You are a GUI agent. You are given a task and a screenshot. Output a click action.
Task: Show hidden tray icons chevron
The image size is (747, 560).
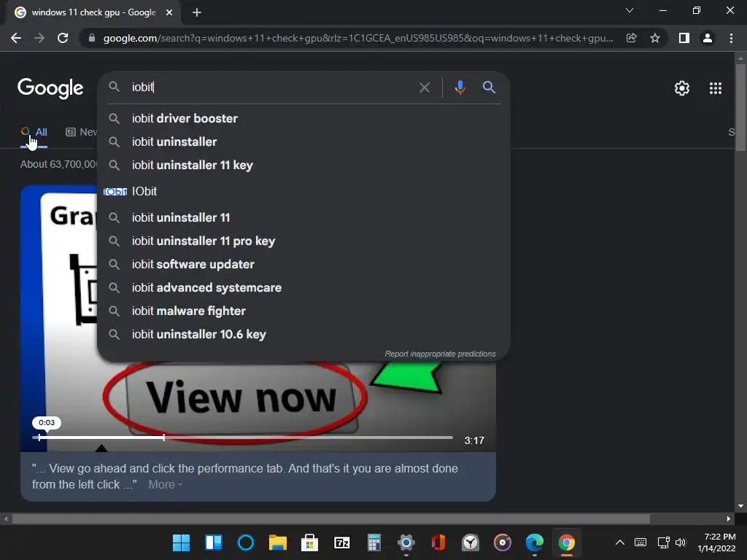click(620, 542)
